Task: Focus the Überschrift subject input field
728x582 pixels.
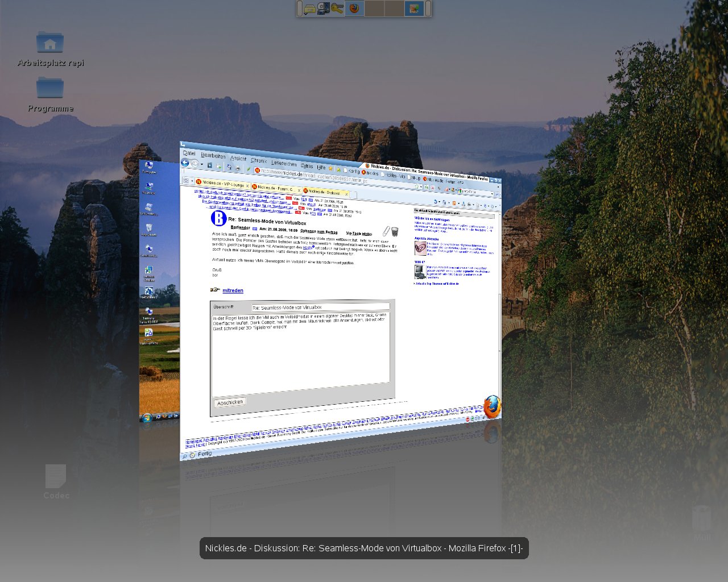Action: [x=320, y=307]
